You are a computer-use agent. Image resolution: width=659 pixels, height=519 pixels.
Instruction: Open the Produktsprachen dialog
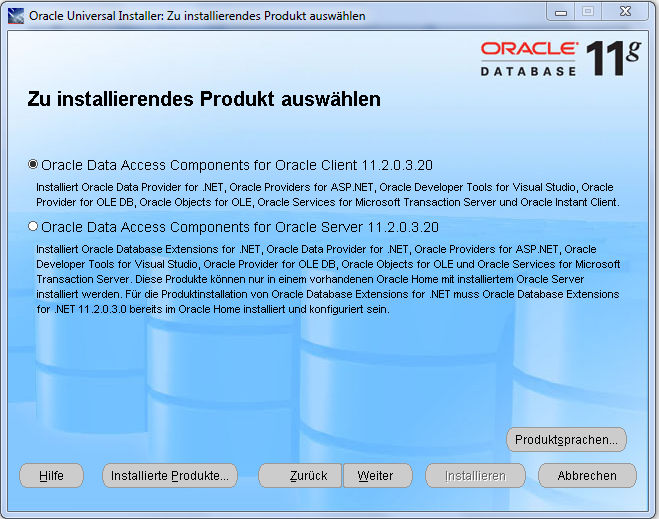[566, 440]
